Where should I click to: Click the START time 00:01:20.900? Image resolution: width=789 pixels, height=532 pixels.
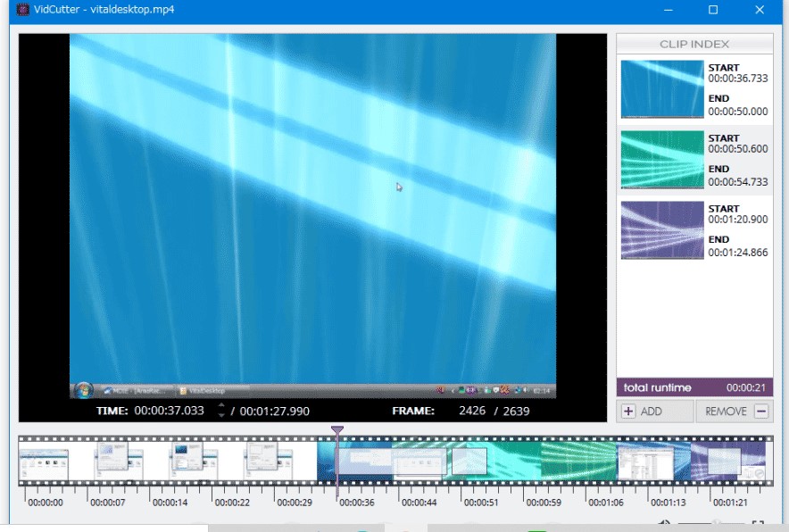pos(737,220)
